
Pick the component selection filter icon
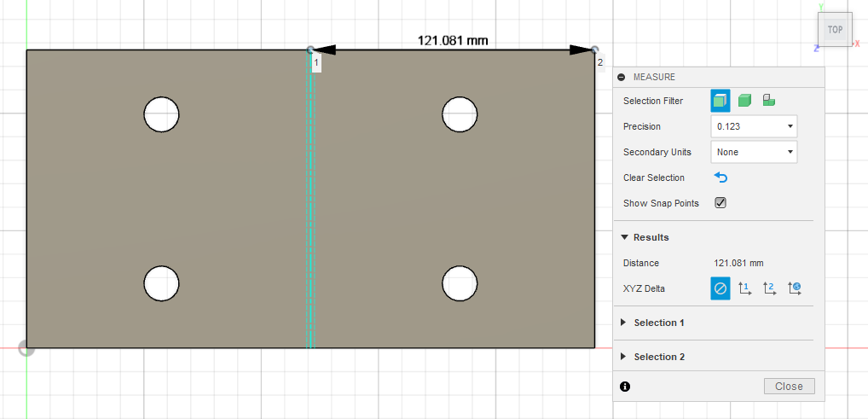coord(768,101)
